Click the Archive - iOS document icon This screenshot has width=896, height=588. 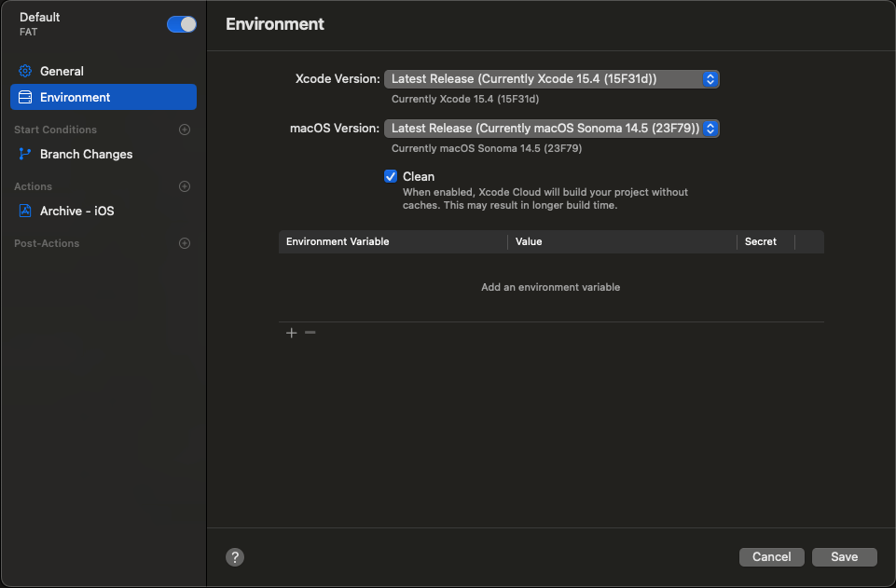[x=25, y=212]
